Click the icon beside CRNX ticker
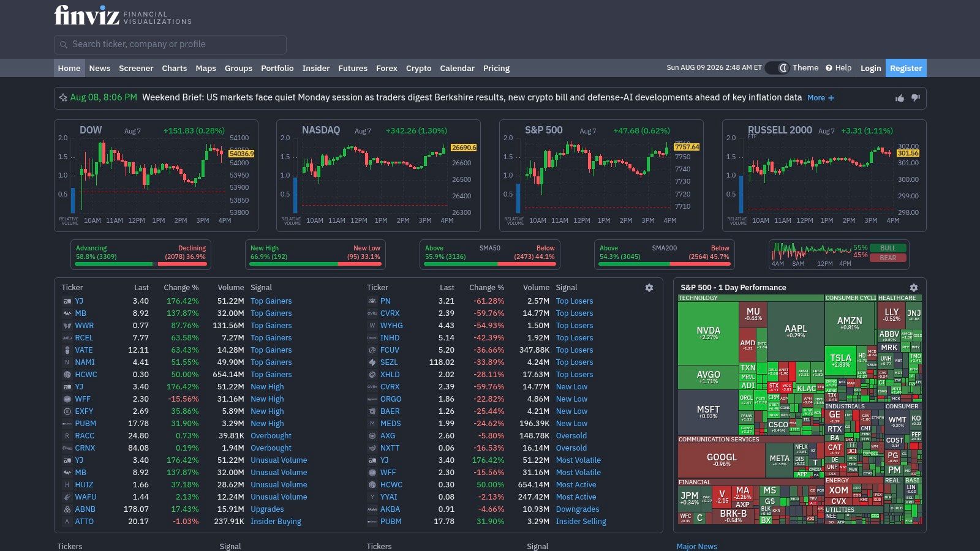 point(67,448)
